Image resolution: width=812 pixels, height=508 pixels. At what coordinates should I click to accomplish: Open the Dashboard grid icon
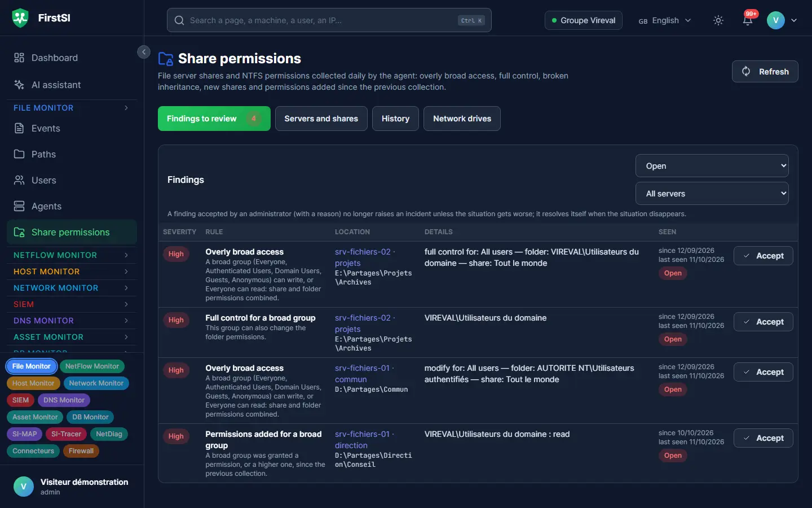19,58
